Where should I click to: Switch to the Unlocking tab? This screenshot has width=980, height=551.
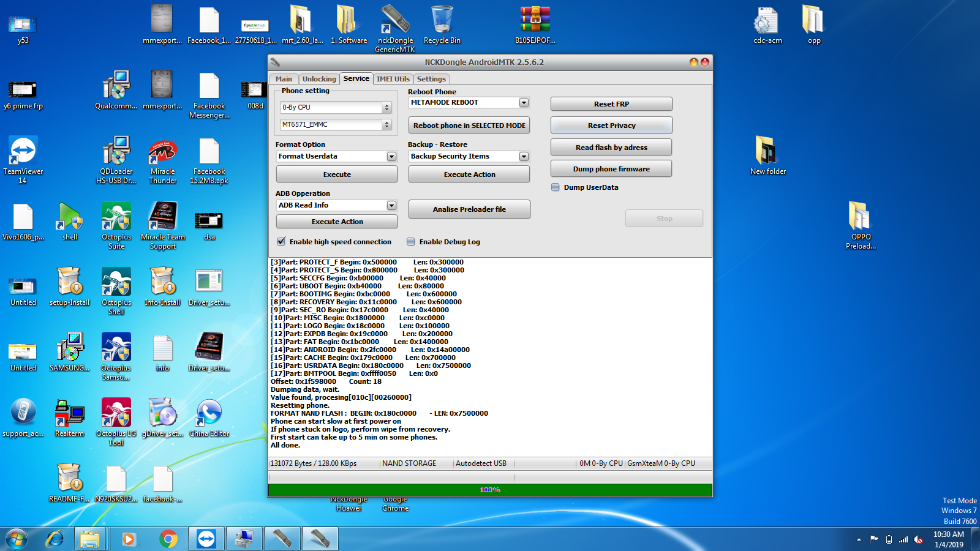coord(319,79)
